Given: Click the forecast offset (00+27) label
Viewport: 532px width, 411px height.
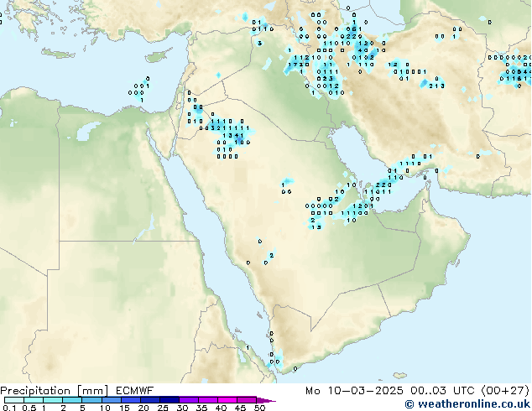Looking at the screenshot, I should pos(505,391).
